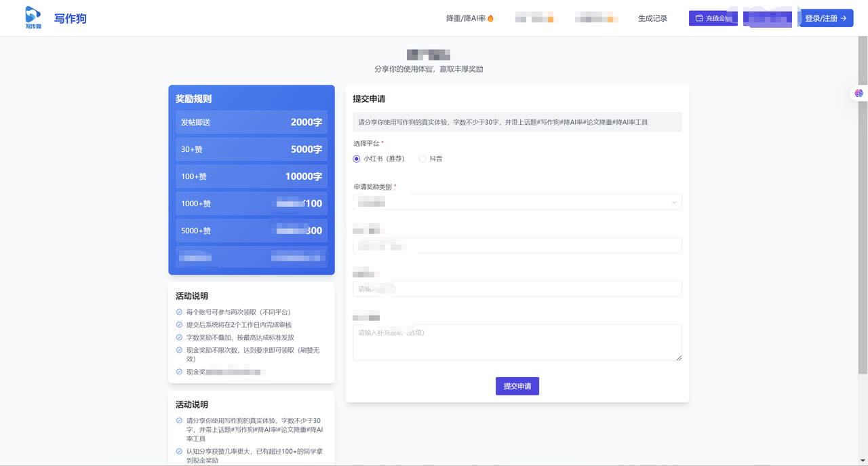Click the dropdown chevron of 申请奖励类别
868x466 pixels.
point(674,202)
